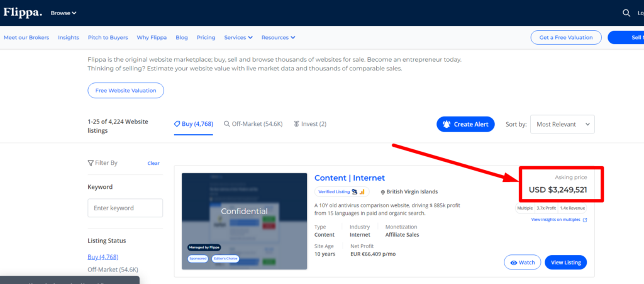Click the 1.4x Revenue multiple
The image size is (644, 284).
572,208
